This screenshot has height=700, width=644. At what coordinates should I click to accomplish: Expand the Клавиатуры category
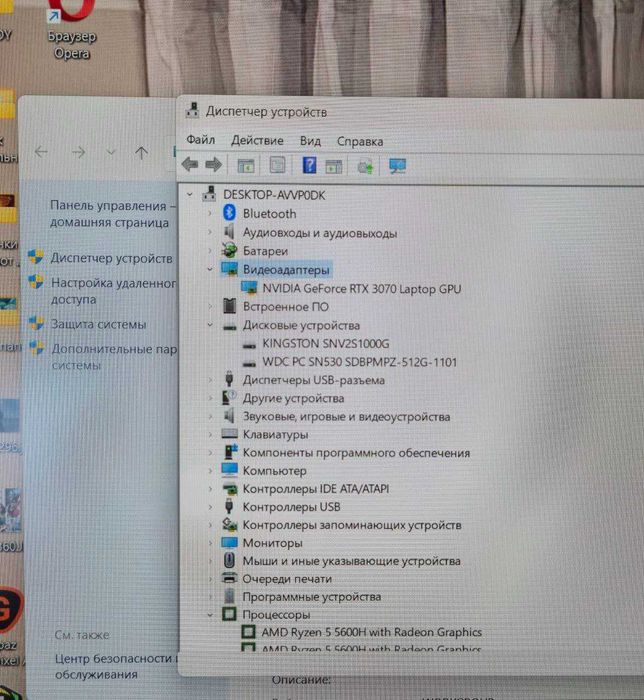tap(210, 434)
